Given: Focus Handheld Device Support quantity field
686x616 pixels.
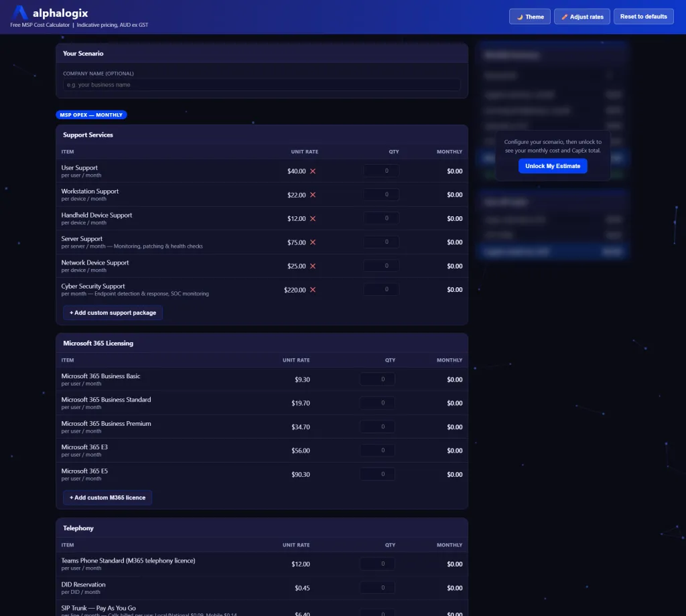Looking at the screenshot, I should point(381,218).
